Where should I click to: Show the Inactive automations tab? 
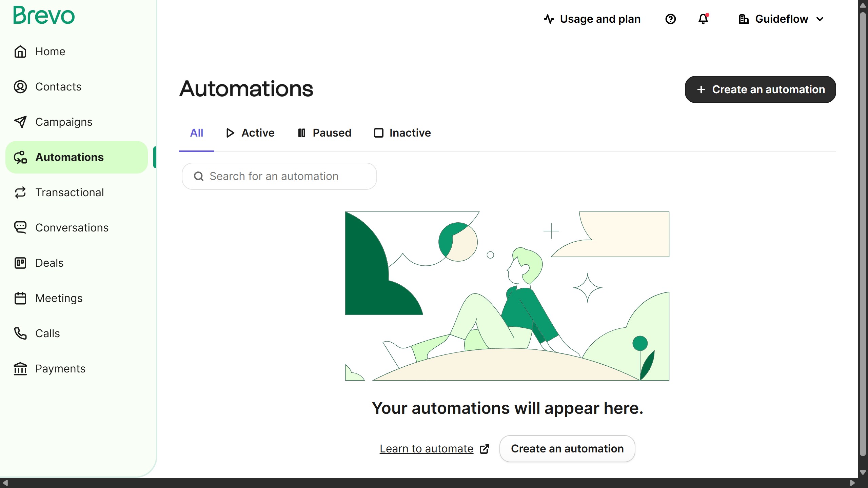[402, 133]
